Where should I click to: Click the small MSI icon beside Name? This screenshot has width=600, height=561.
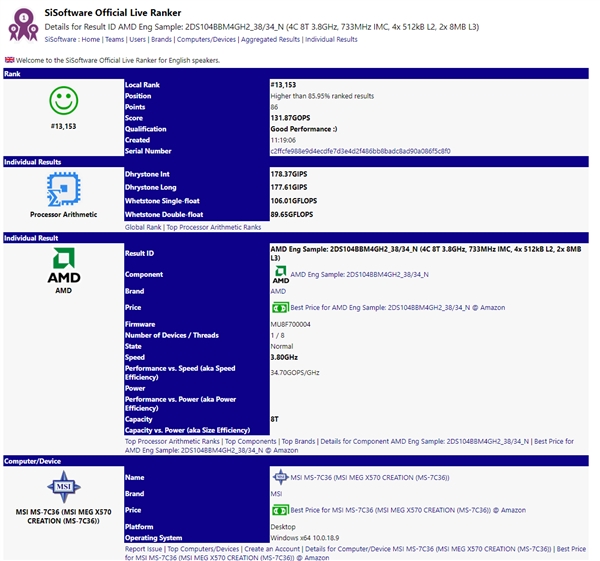point(279,478)
